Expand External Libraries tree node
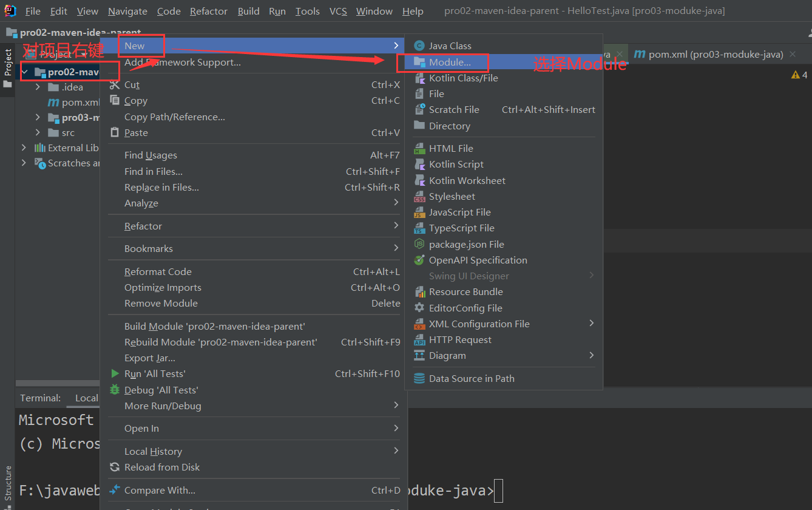The height and width of the screenshot is (510, 812). pos(24,148)
